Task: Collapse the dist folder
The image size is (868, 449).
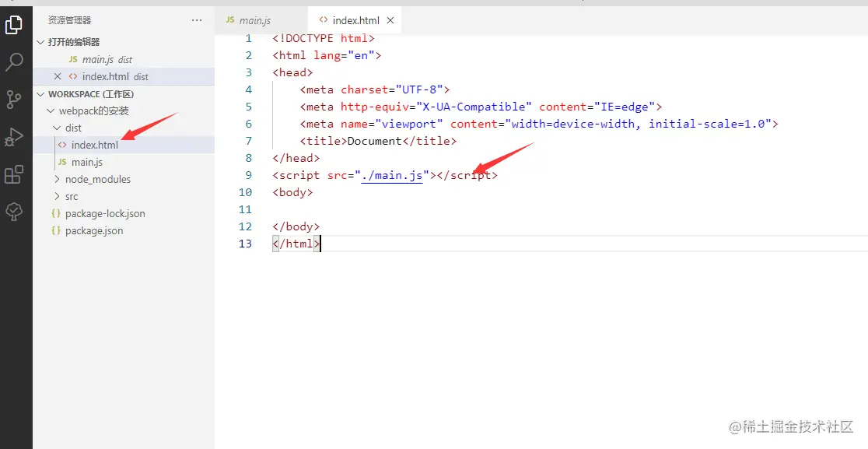Action: 57,128
